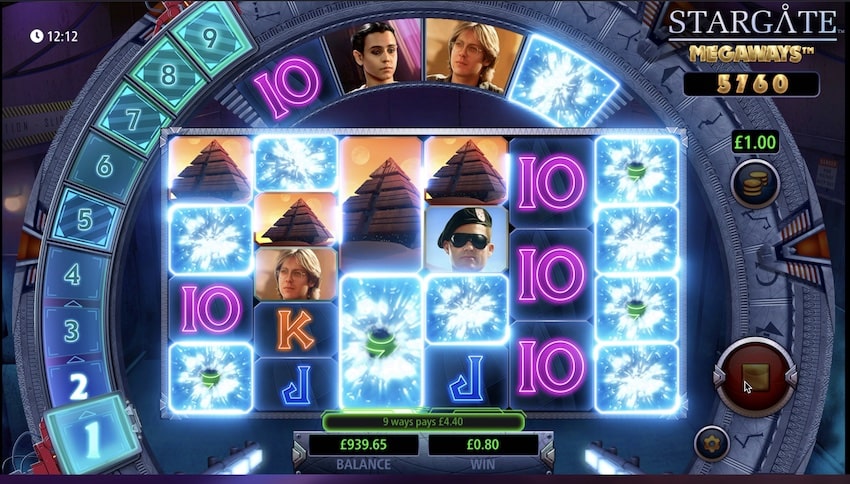
Task: Click the £1.00 bet amount display
Action: (755, 142)
